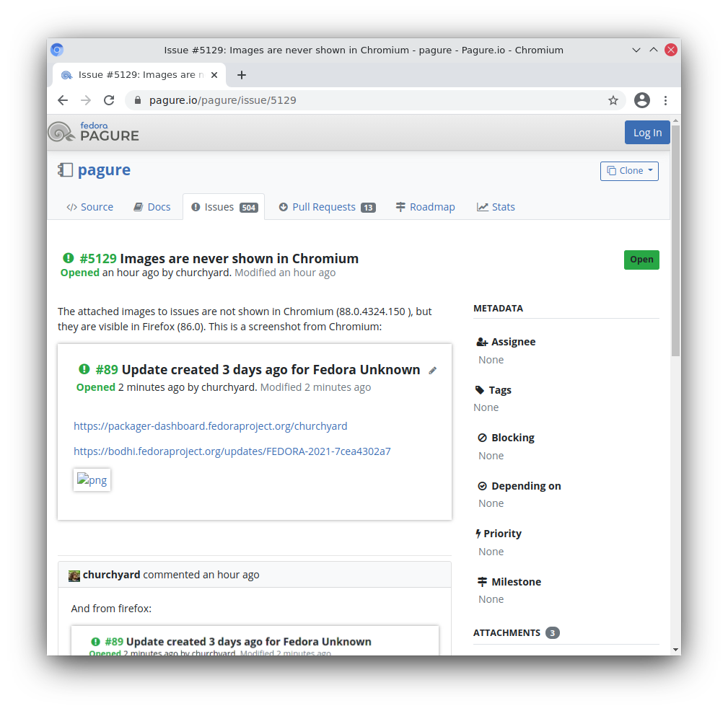Click the Attachments count badge 3
The height and width of the screenshot is (711, 728).
[553, 633]
